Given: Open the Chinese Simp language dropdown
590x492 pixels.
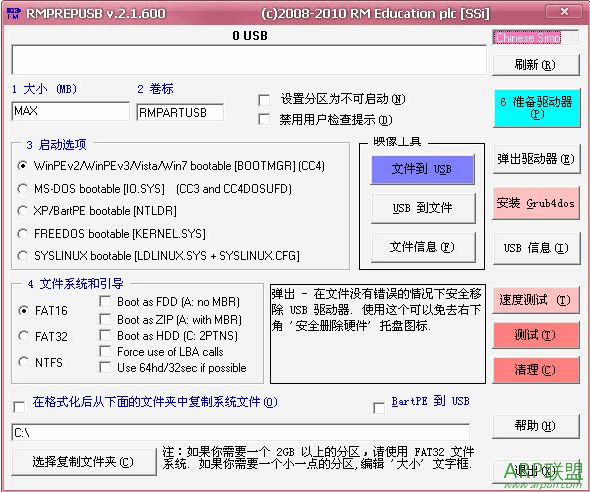Looking at the screenshot, I should 535,38.
